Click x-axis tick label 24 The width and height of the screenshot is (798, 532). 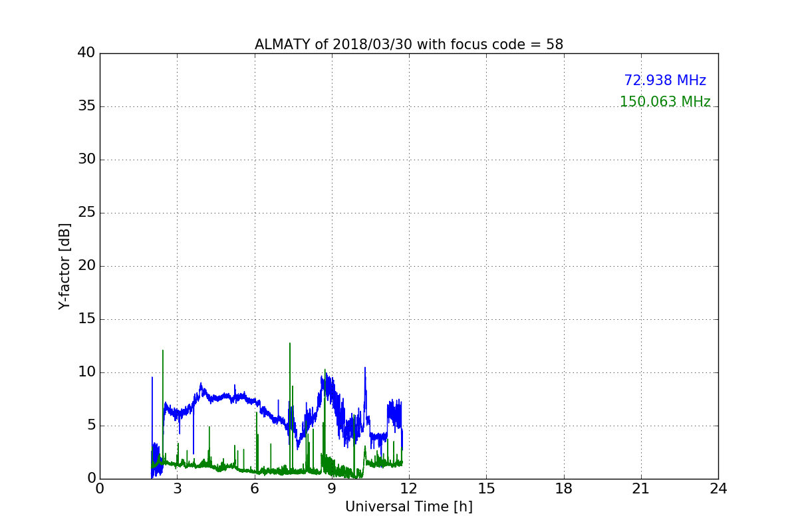[718, 489]
